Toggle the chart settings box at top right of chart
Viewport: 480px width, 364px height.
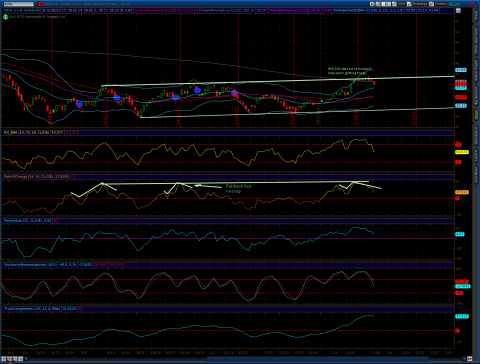pos(458,11)
